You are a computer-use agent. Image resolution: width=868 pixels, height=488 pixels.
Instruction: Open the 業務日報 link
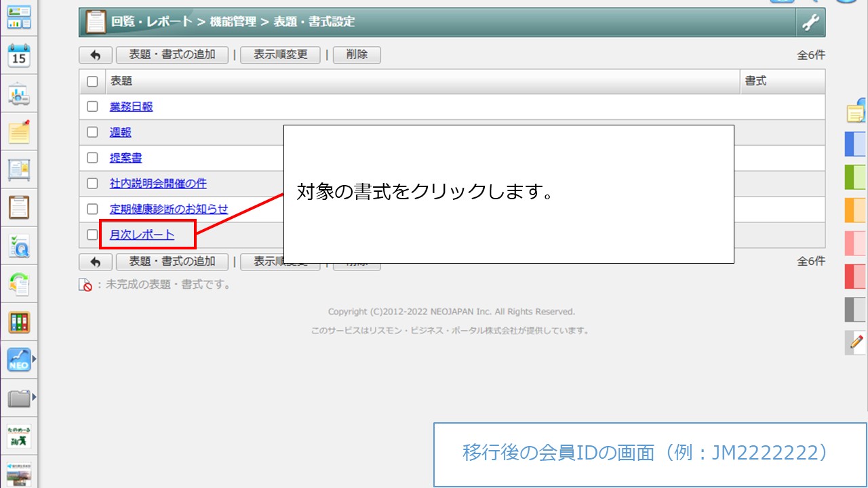132,106
